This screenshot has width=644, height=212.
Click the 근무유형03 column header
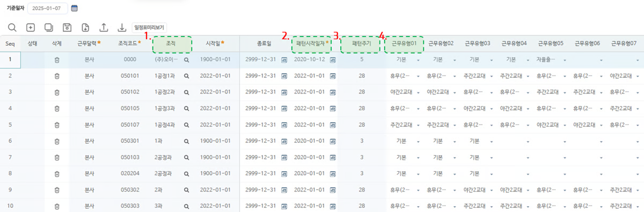point(478,43)
